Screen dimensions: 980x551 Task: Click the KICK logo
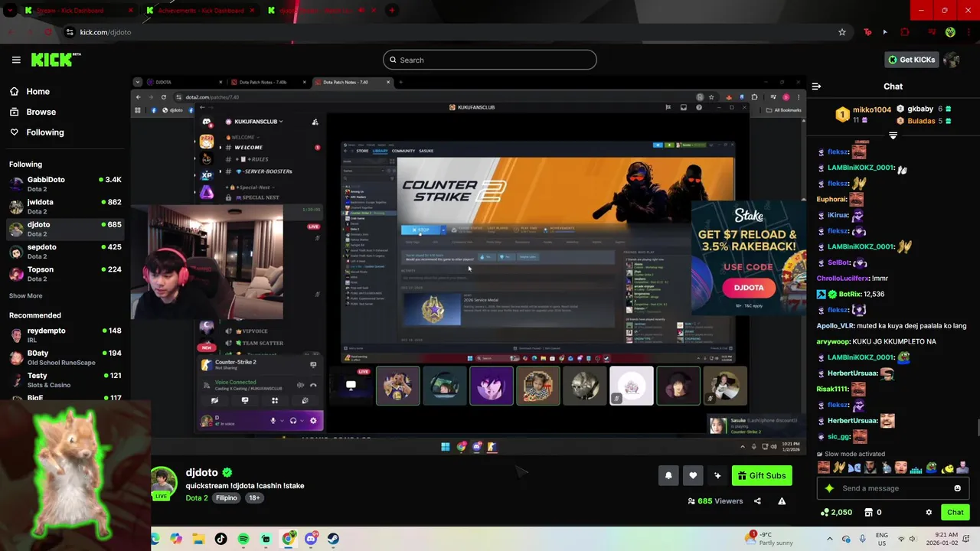[56, 60]
